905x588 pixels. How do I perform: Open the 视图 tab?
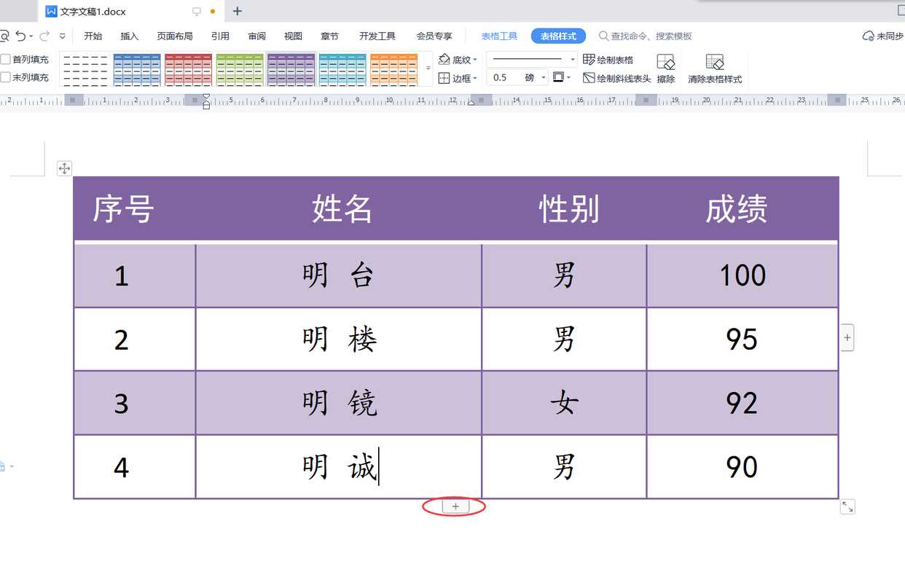tap(293, 36)
